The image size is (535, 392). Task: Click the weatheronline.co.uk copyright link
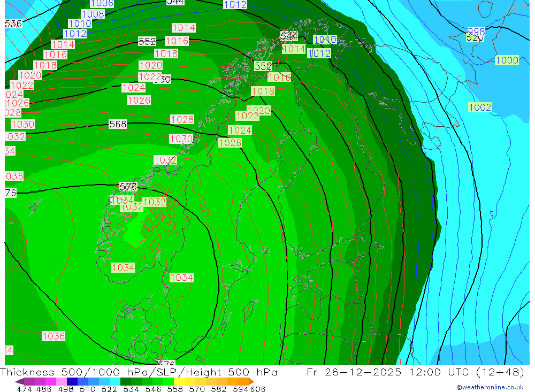point(490,387)
